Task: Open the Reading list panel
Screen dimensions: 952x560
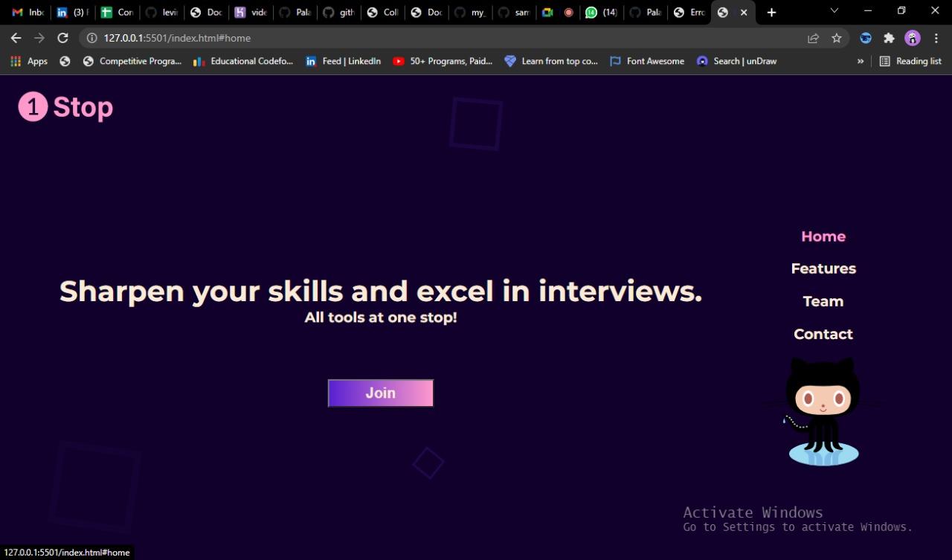Action: point(910,61)
